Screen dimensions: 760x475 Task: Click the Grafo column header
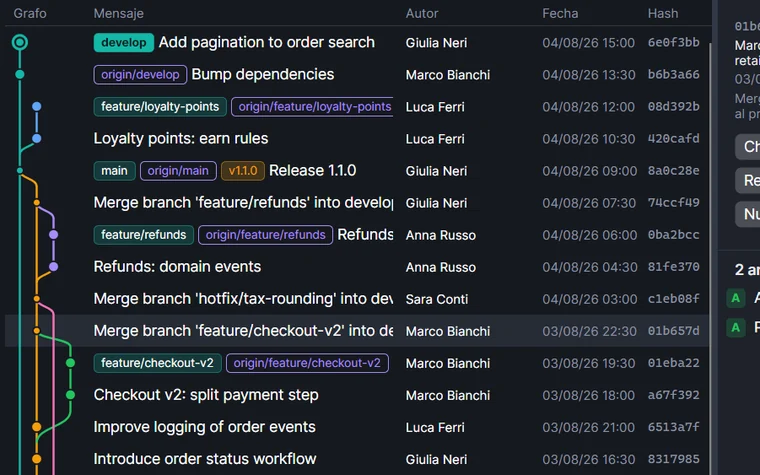pos(30,13)
